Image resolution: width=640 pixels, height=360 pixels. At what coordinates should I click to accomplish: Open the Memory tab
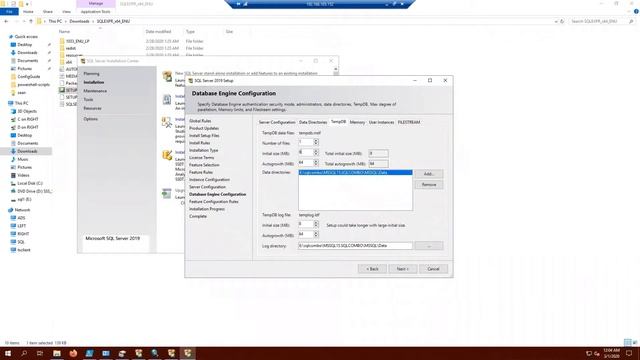[x=357, y=122]
